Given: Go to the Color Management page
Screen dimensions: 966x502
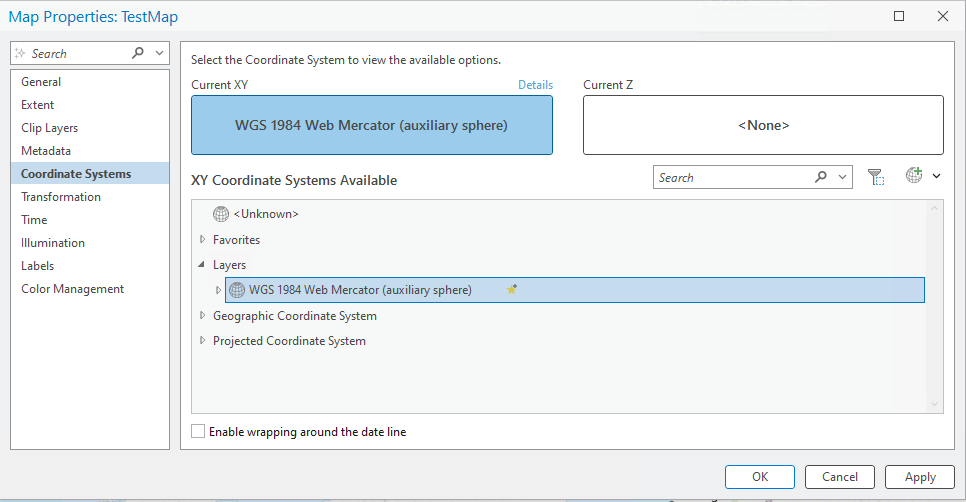Looking at the screenshot, I should pos(73,289).
